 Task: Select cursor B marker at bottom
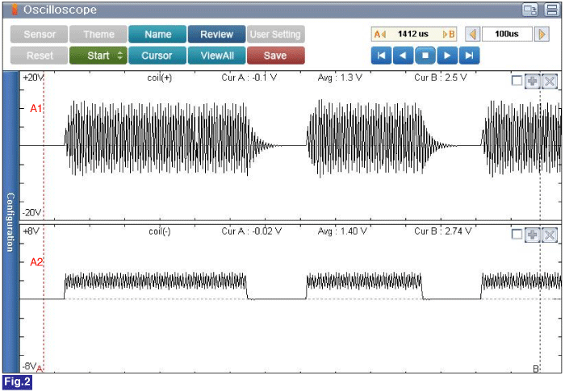click(536, 369)
